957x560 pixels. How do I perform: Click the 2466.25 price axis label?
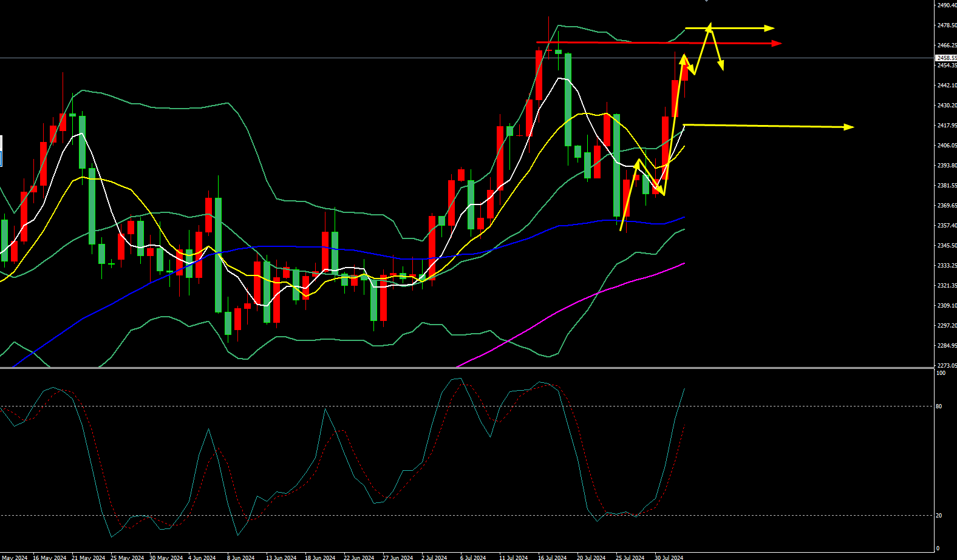pyautogui.click(x=947, y=46)
